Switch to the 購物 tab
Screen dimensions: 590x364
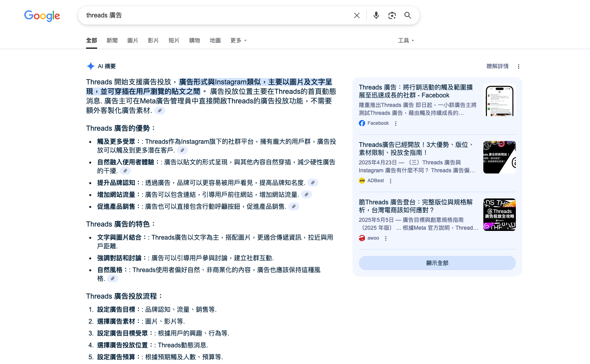195,40
